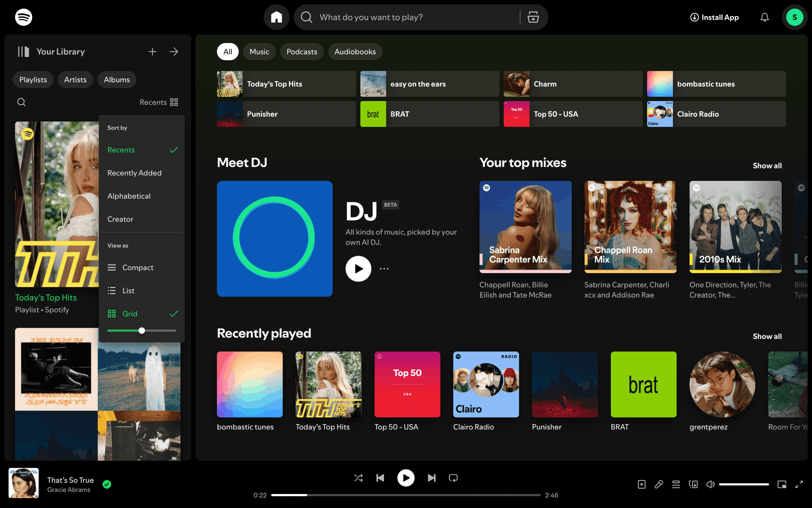Image resolution: width=812 pixels, height=508 pixels.
Task: Open Today's Top Hits shortcut tile
Action: (x=286, y=84)
